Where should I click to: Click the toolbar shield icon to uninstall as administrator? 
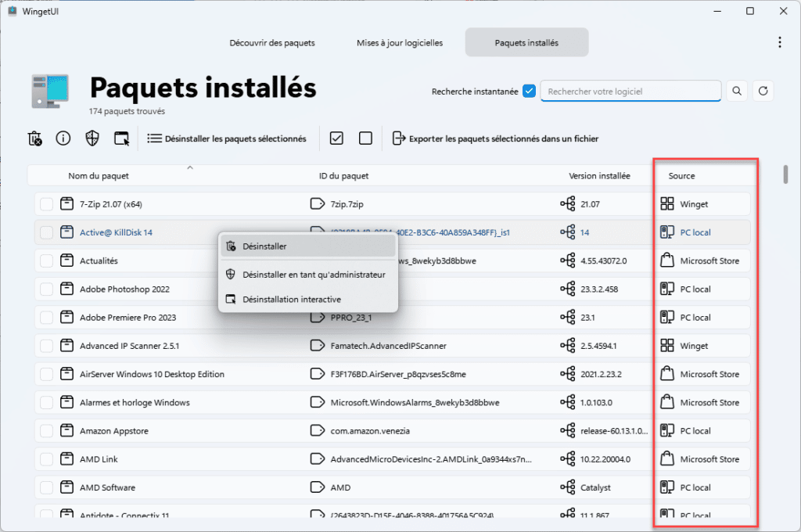(x=92, y=138)
